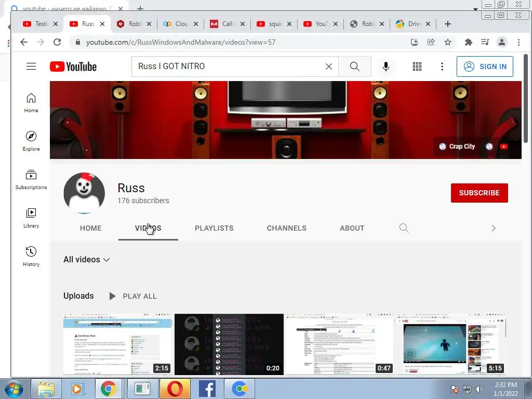Open Windows Explorer from taskbar
Viewport: 532px width, 399px height.
[46, 389]
